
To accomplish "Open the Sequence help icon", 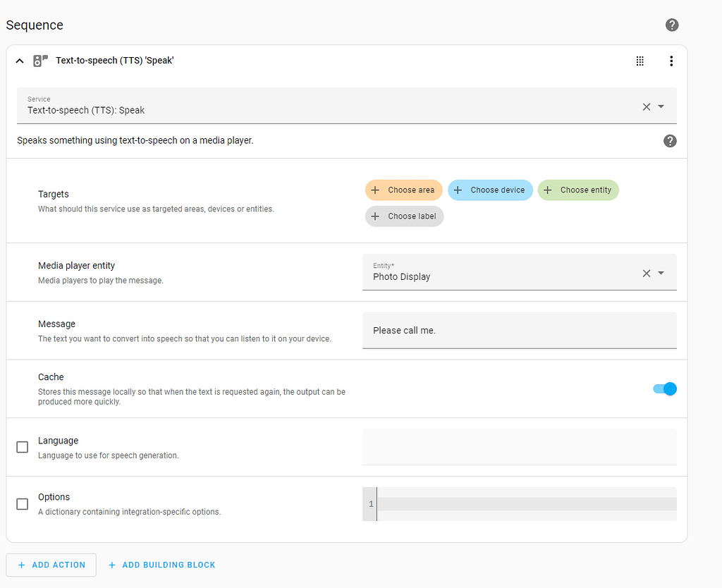I will [671, 25].
